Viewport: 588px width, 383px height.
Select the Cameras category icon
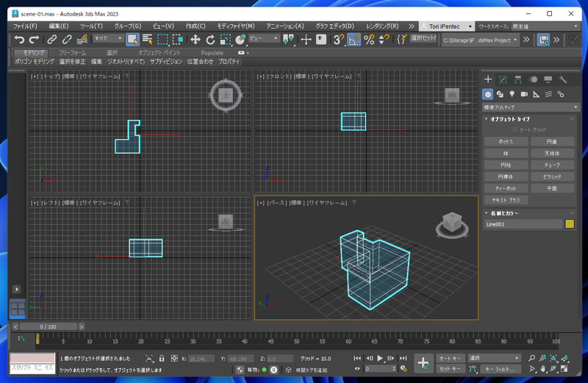click(524, 94)
